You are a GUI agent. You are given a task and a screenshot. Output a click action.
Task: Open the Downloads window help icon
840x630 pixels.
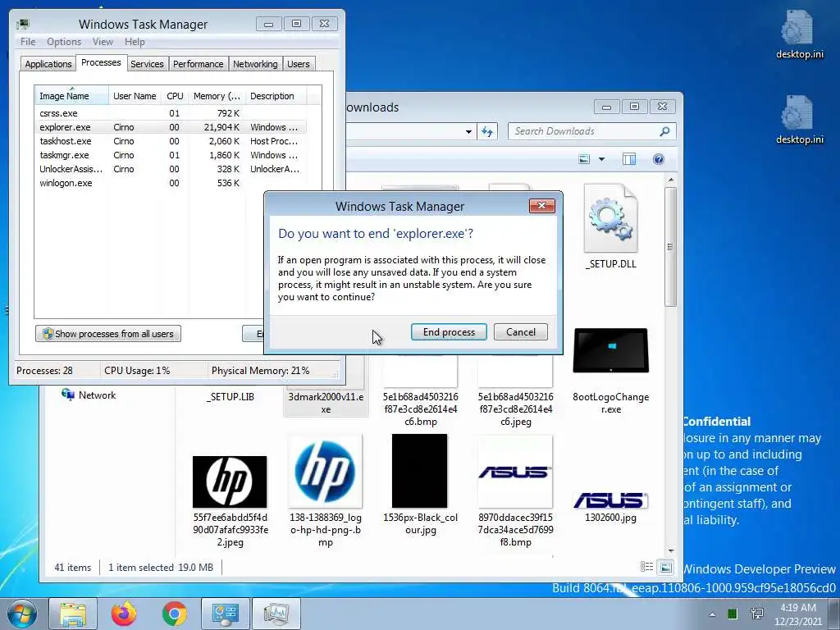(x=659, y=159)
